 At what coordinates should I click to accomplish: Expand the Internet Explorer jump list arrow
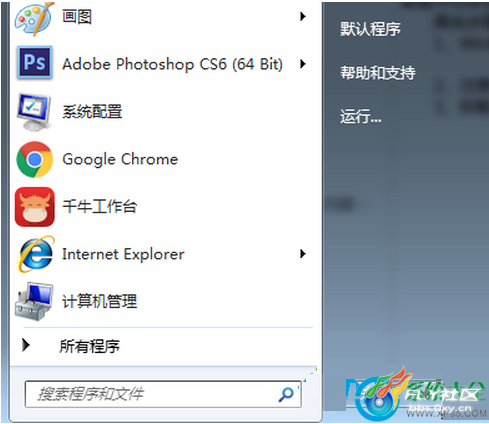point(302,254)
